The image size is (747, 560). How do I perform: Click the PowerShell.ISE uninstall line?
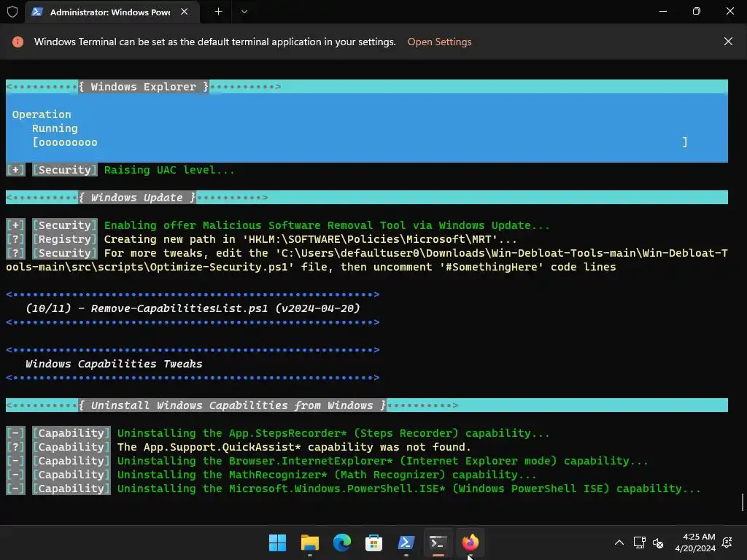coord(409,489)
